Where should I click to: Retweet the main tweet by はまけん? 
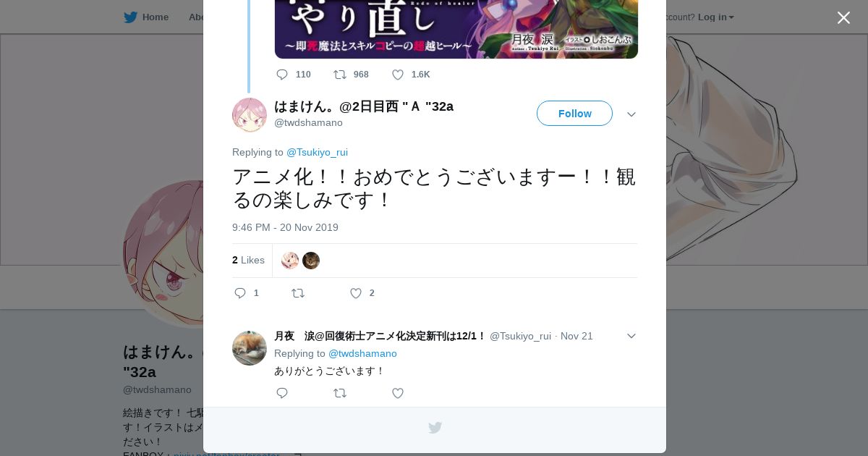(x=298, y=293)
